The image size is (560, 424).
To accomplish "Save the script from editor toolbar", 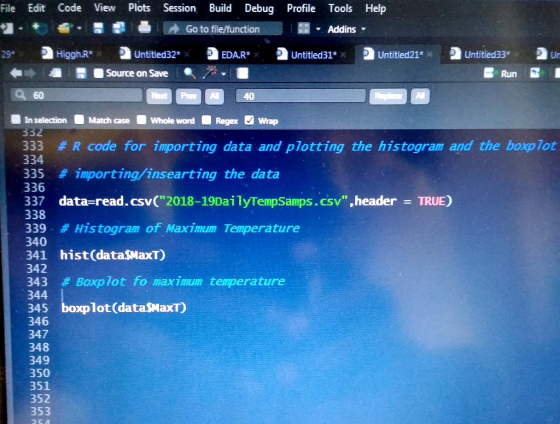I will click(81, 73).
